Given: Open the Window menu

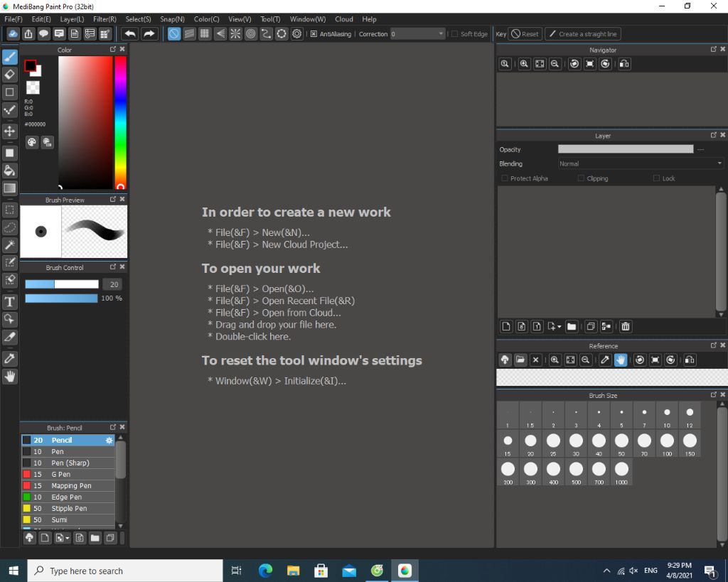Looking at the screenshot, I should point(308,19).
